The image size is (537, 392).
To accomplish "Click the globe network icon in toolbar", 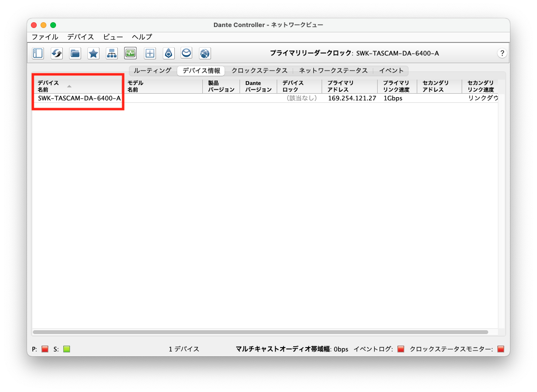I will 205,53.
